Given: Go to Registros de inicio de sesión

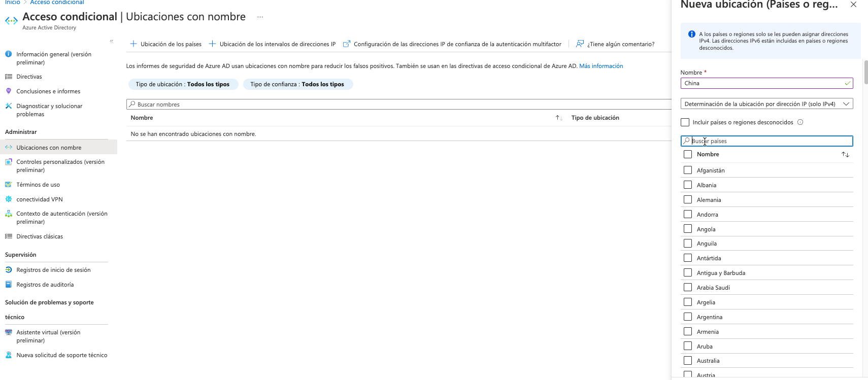Looking at the screenshot, I should 53,270.
